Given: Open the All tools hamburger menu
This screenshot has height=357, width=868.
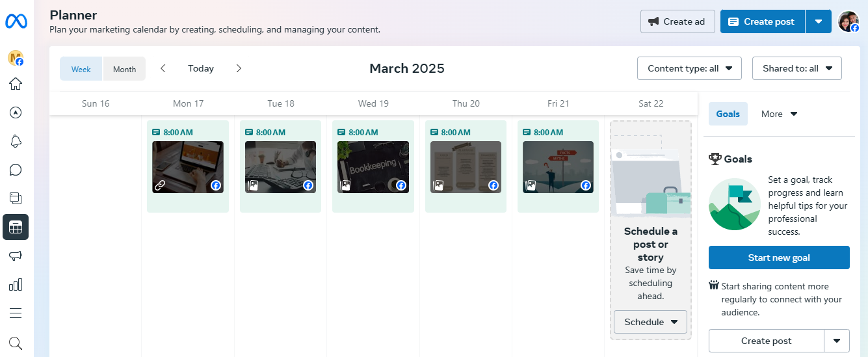Looking at the screenshot, I should [x=16, y=313].
